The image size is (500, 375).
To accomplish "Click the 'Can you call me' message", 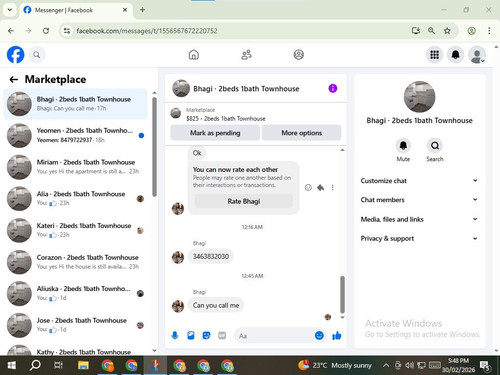I will pyautogui.click(x=216, y=305).
